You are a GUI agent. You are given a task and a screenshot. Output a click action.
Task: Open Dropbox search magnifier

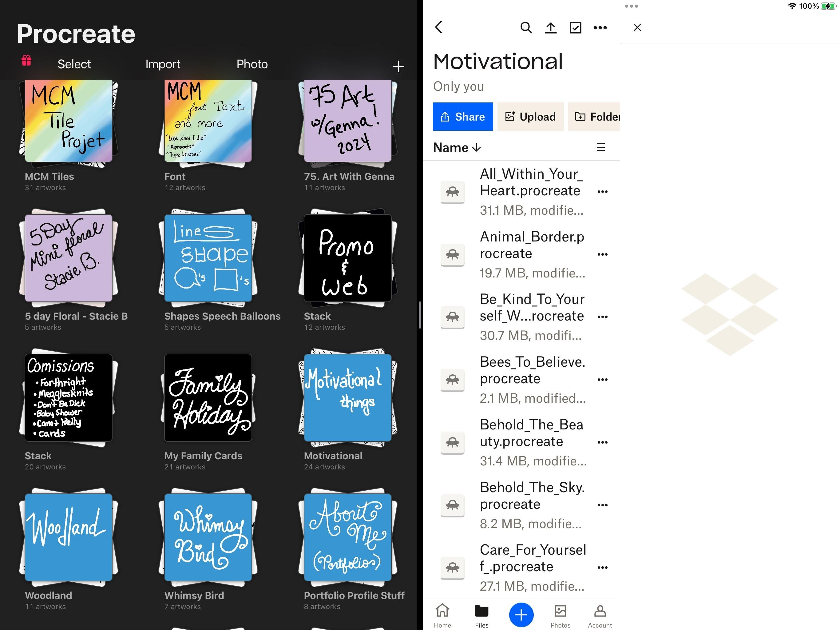click(x=525, y=27)
